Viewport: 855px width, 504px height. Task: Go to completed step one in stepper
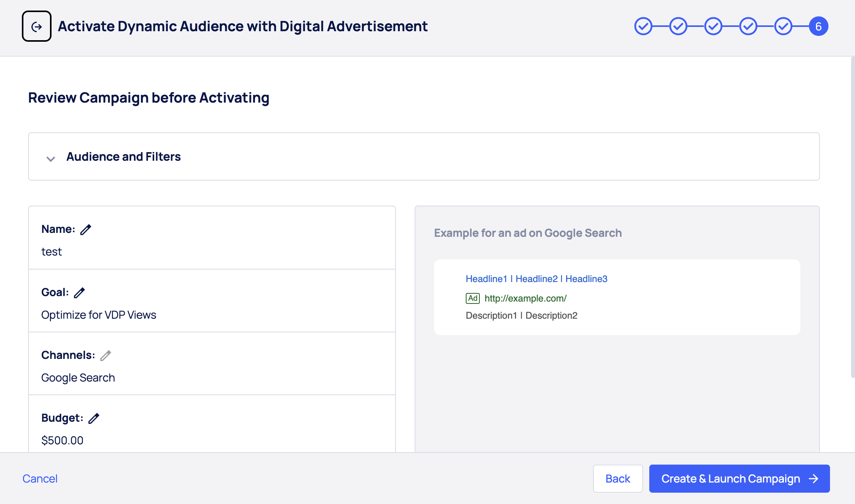point(643,26)
